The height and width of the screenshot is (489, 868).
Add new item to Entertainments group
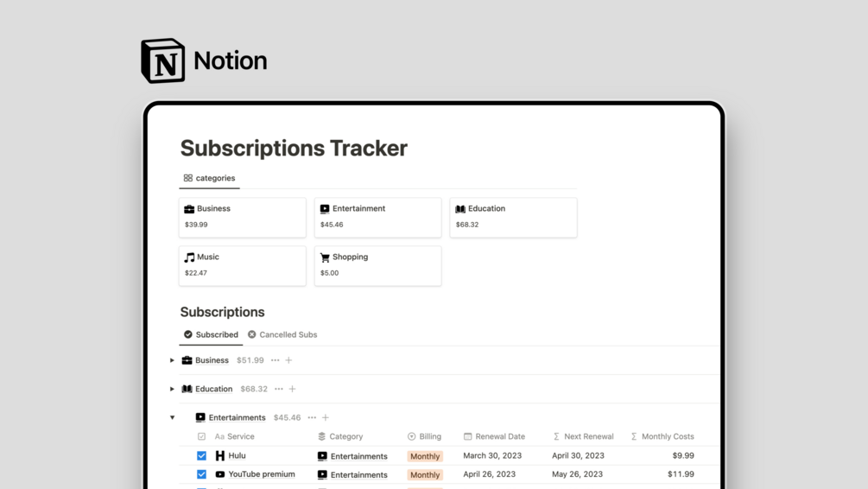click(326, 417)
